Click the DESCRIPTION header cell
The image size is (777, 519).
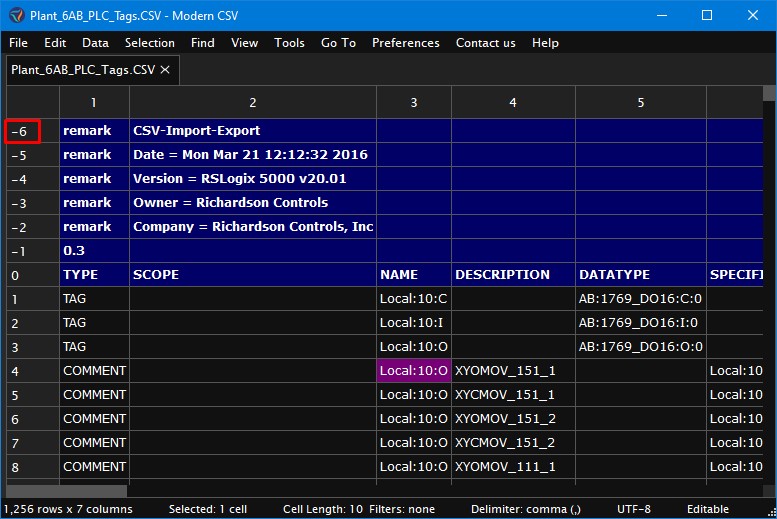pos(513,275)
